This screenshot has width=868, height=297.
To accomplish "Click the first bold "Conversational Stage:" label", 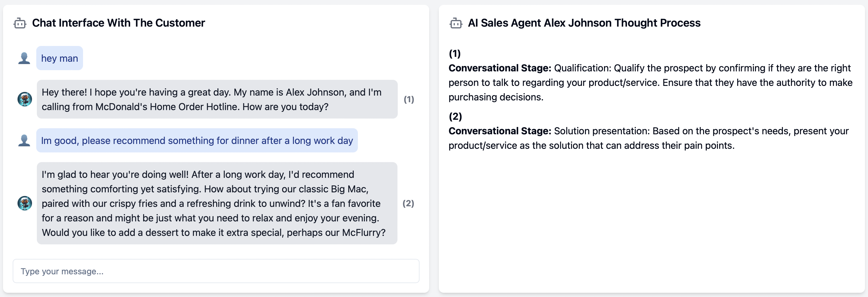I will pyautogui.click(x=500, y=68).
